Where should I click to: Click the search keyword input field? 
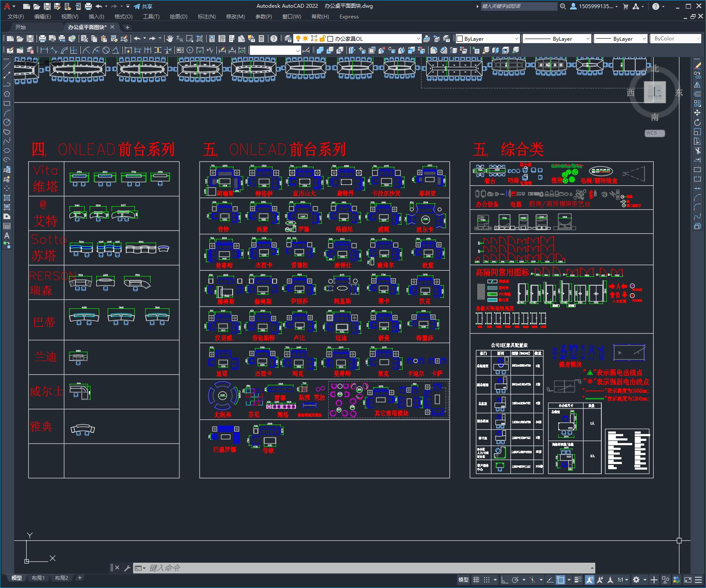click(x=518, y=6)
